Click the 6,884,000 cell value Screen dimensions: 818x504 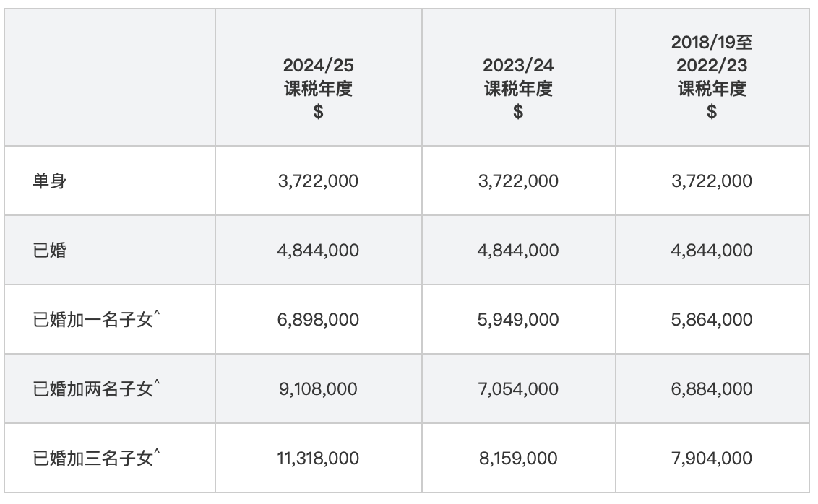(x=712, y=388)
